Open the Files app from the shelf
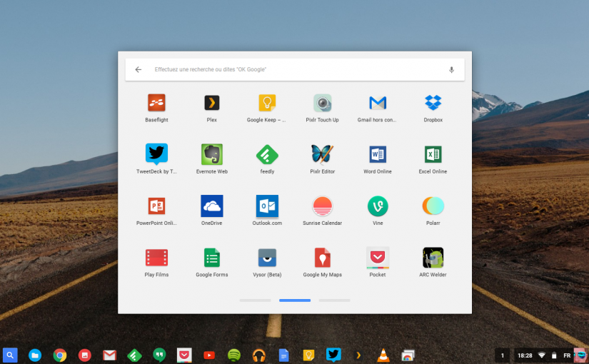Viewport: 589px width, 364px height. (x=35, y=355)
